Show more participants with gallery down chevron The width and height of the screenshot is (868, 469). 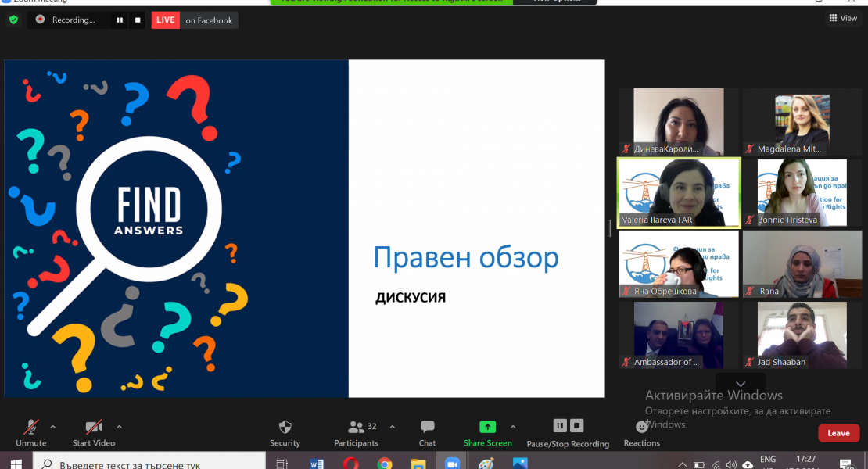click(741, 383)
